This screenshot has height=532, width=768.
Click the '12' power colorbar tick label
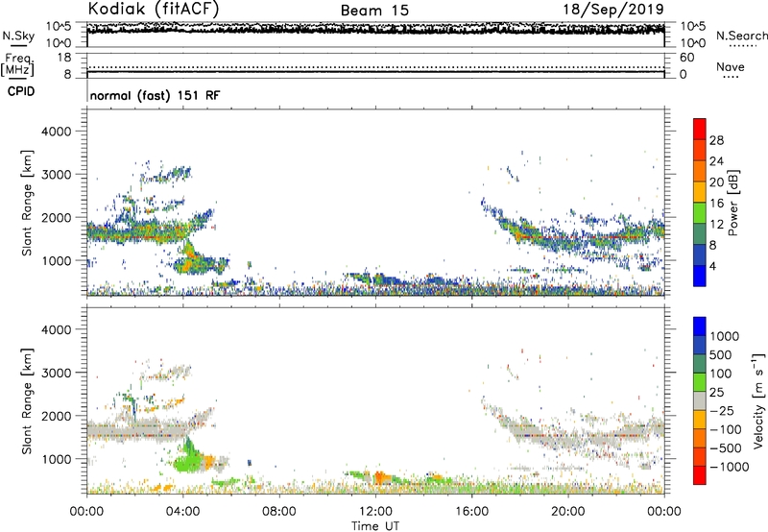(x=716, y=225)
